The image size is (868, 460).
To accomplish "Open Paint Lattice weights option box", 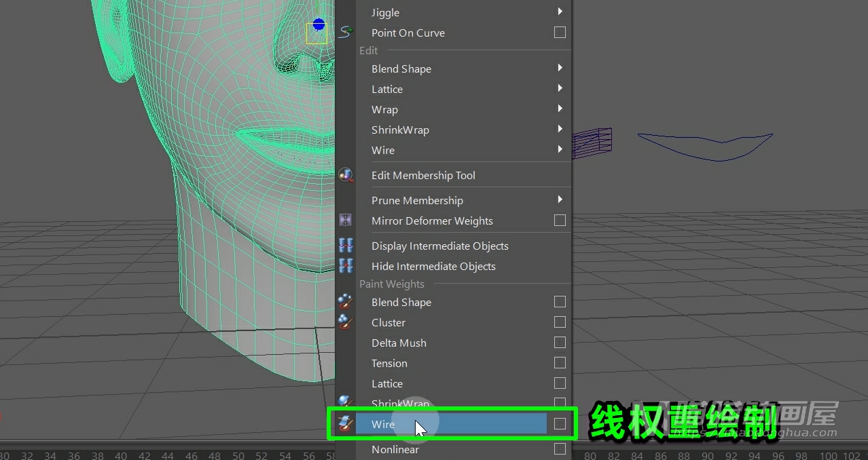I will pyautogui.click(x=560, y=383).
